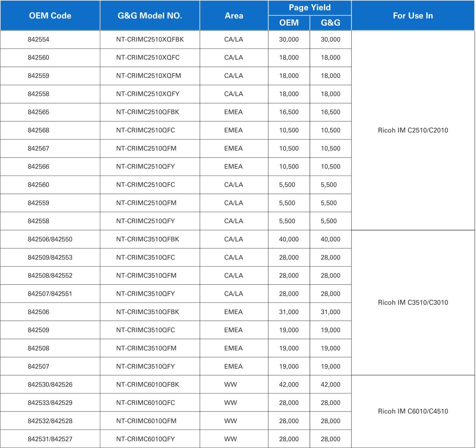Click OEM code 842509/842553
The image size is (476, 448).
50,257
